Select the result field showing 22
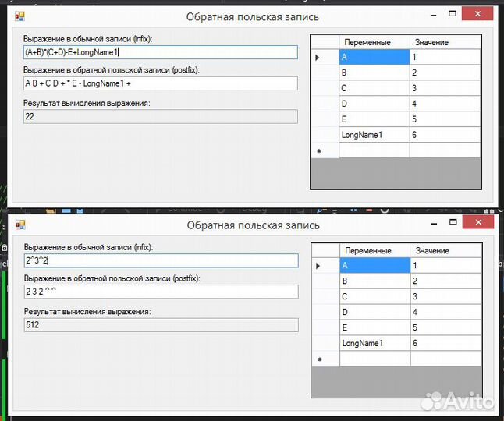The width and height of the screenshot is (504, 421). 160,116
